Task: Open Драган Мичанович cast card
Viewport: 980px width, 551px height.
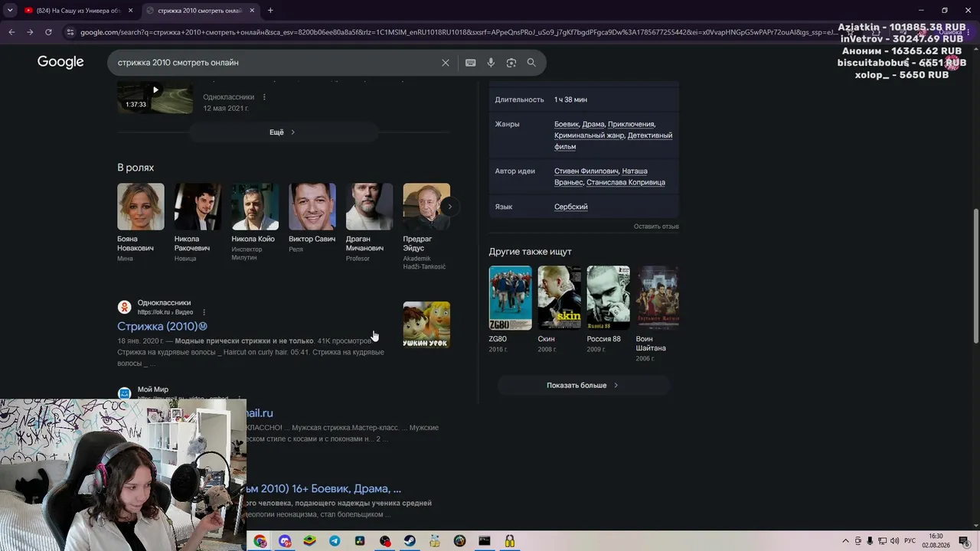Action: pyautogui.click(x=369, y=223)
